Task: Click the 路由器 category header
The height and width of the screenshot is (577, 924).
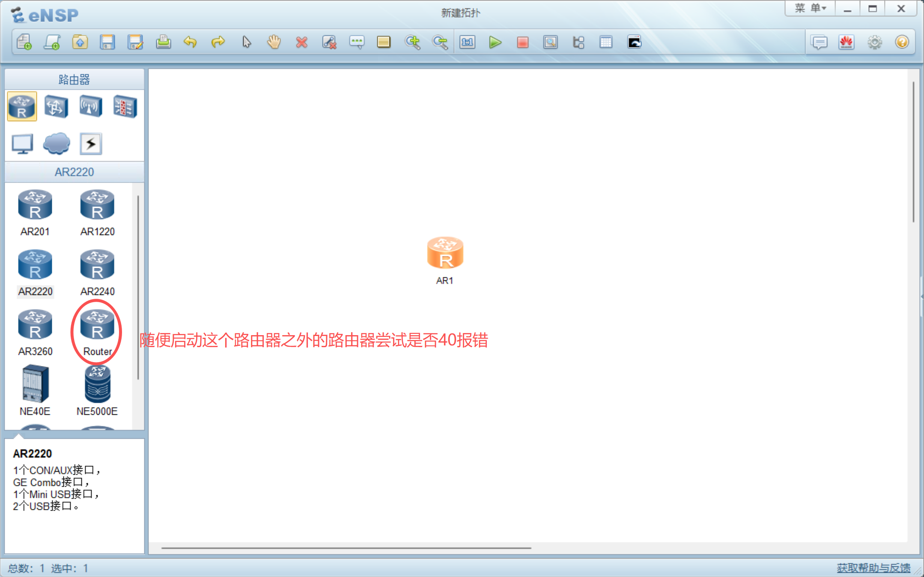Action: [74, 80]
